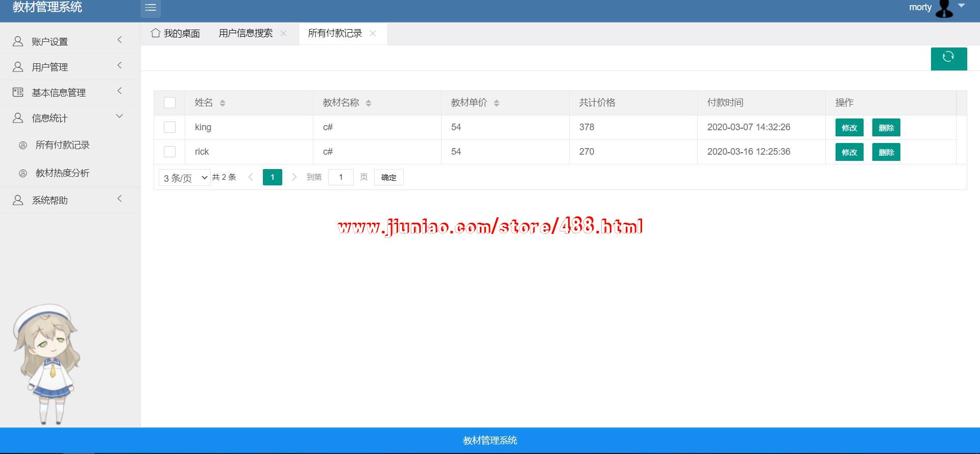The width and height of the screenshot is (980, 454).
Task: Toggle the sidebar hamburger menu icon
Action: (151, 8)
